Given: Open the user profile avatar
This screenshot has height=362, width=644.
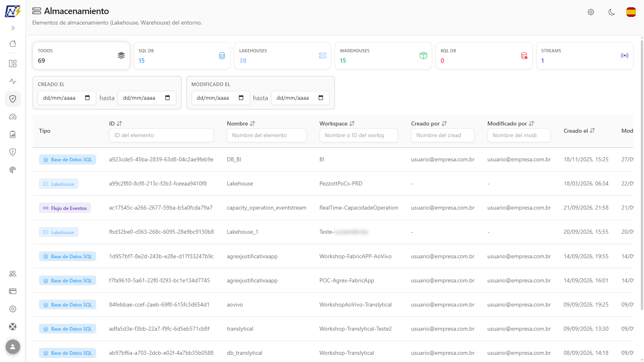Looking at the screenshot, I should [x=13, y=347].
